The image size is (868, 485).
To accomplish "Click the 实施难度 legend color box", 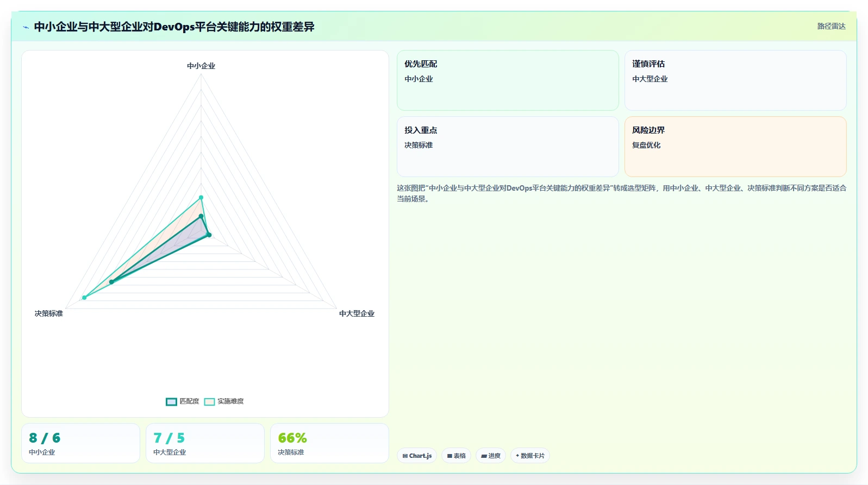I will pos(210,401).
